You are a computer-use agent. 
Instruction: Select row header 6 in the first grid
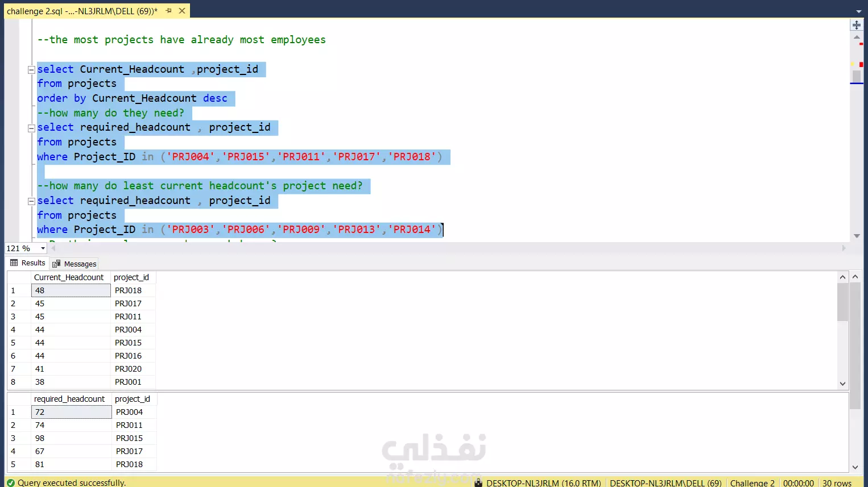[x=19, y=356]
